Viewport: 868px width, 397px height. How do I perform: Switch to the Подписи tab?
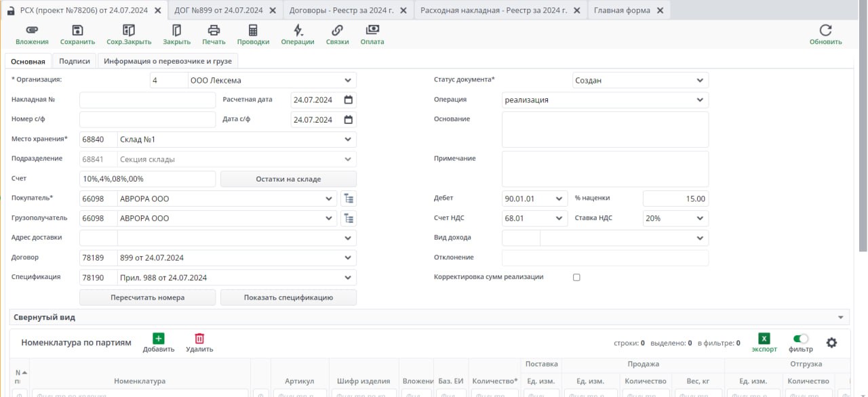pyautogui.click(x=75, y=61)
